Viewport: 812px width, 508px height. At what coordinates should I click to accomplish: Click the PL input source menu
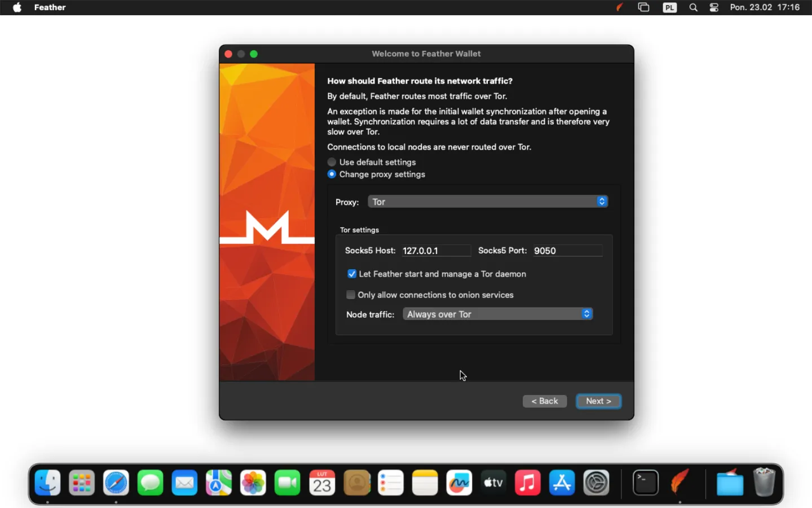tap(670, 8)
